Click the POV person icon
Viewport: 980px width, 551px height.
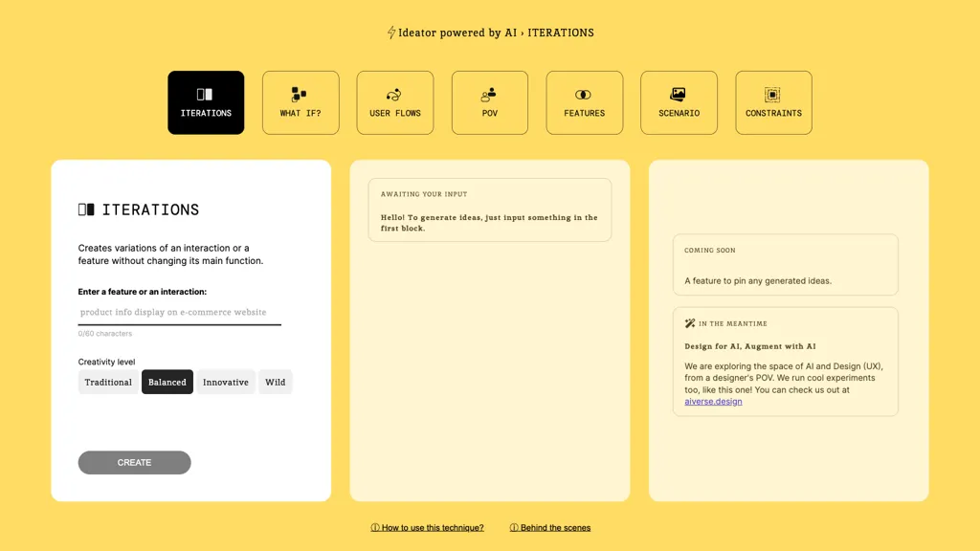(490, 93)
